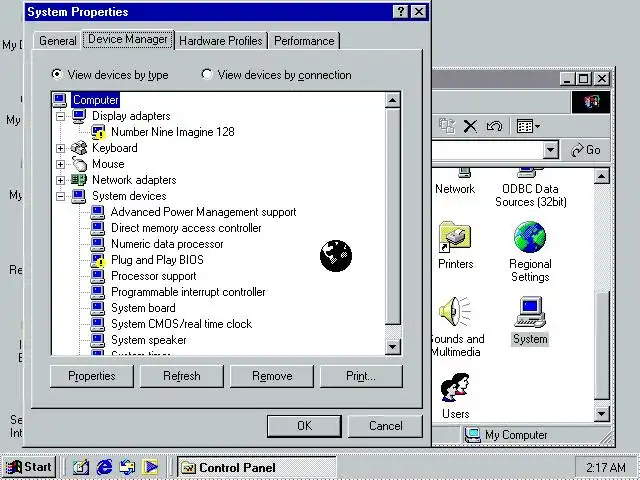Click OK in System Properties

[x=304, y=426]
